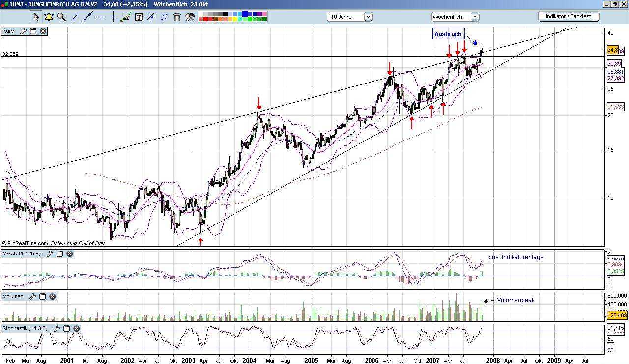629x364 pixels.
Task: Click the 32,869 horizontal line price label
Action: (x=10, y=54)
